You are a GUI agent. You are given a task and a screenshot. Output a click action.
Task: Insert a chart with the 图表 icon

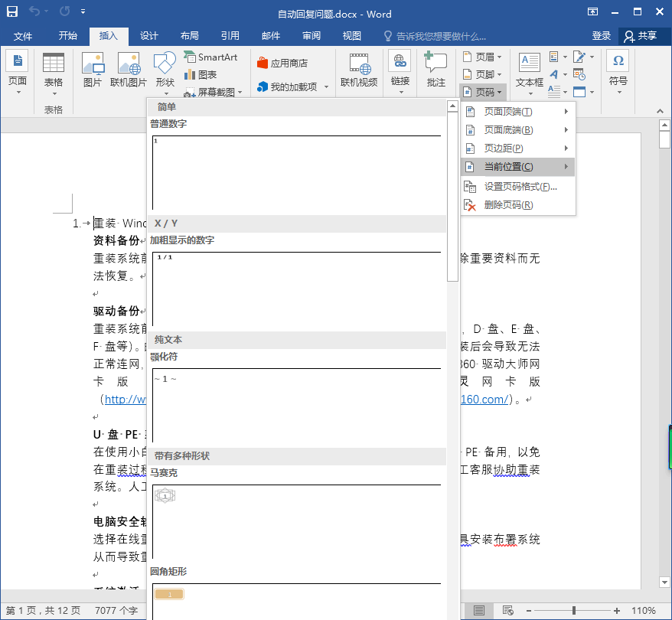[201, 73]
